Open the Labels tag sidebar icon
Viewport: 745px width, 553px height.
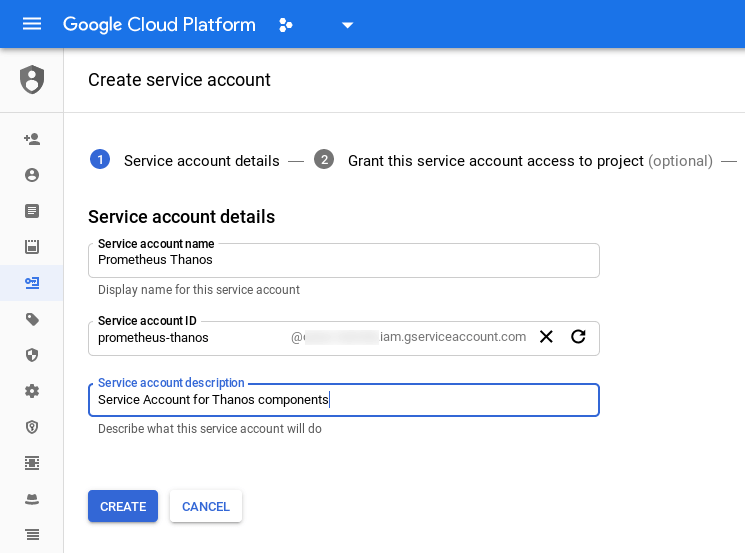[x=32, y=319]
